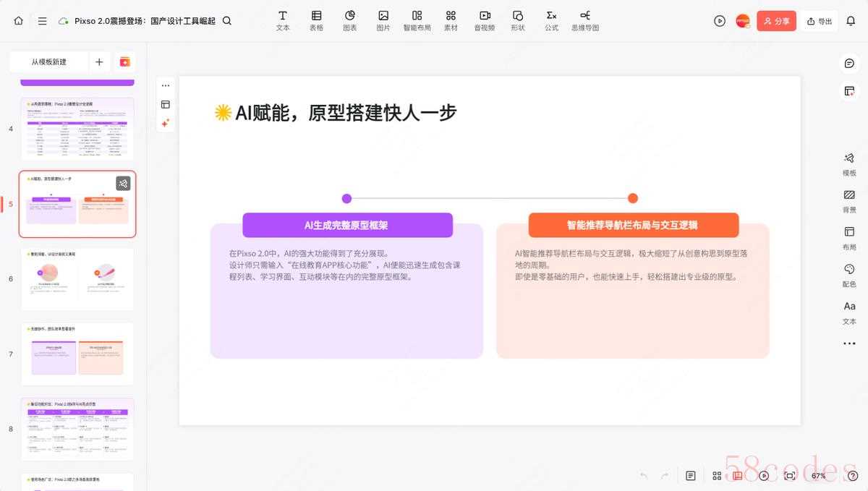
Task: Click the purple timeline dot
Action: [346, 198]
